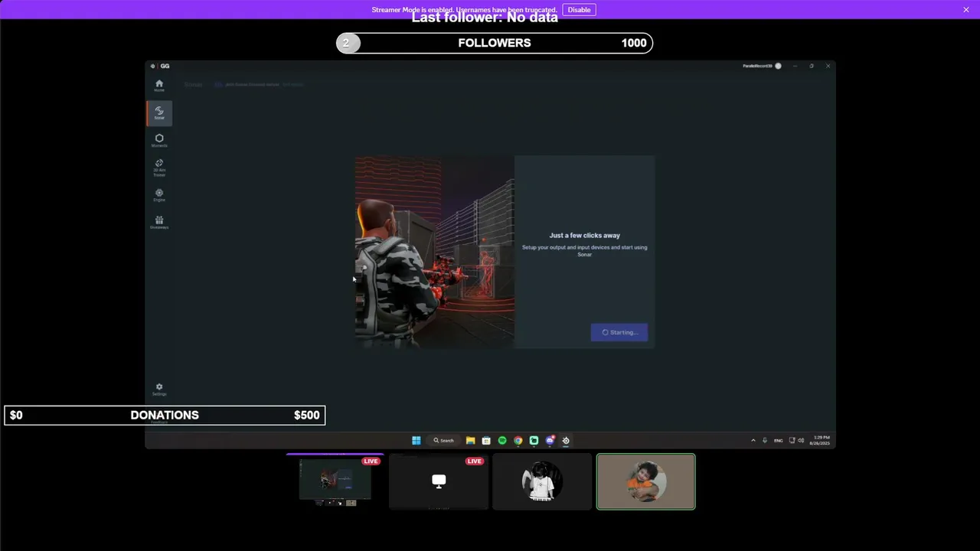Image resolution: width=980 pixels, height=551 pixels.
Task: Open File Explorer from streamed taskbar
Action: (x=470, y=440)
